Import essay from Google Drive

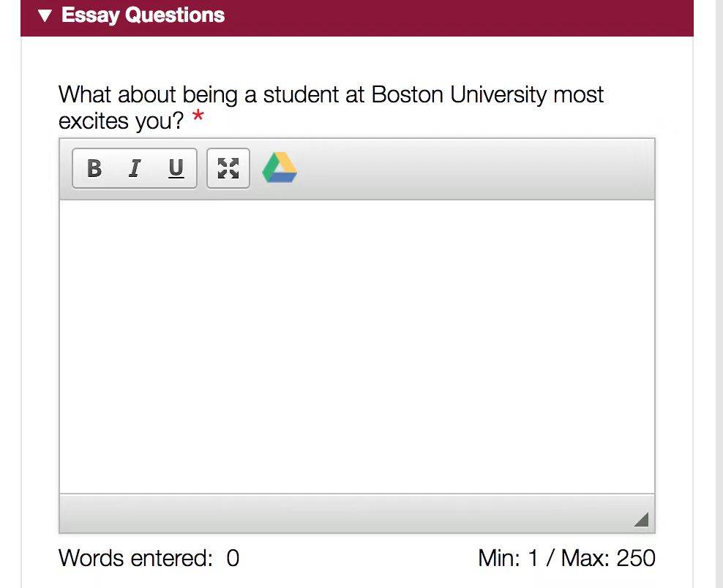coord(280,167)
